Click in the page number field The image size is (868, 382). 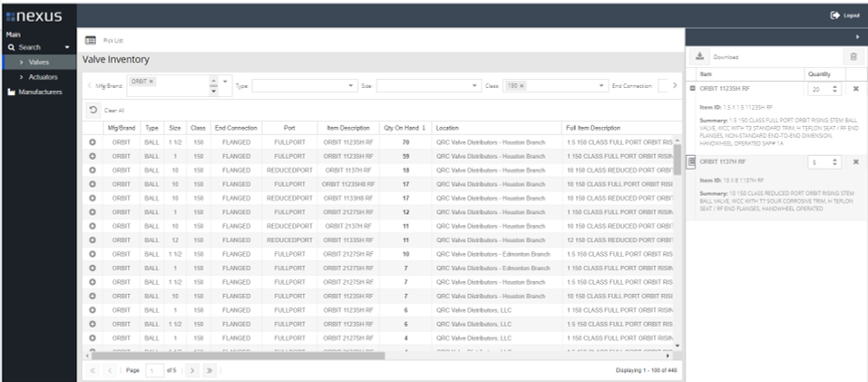click(x=154, y=370)
